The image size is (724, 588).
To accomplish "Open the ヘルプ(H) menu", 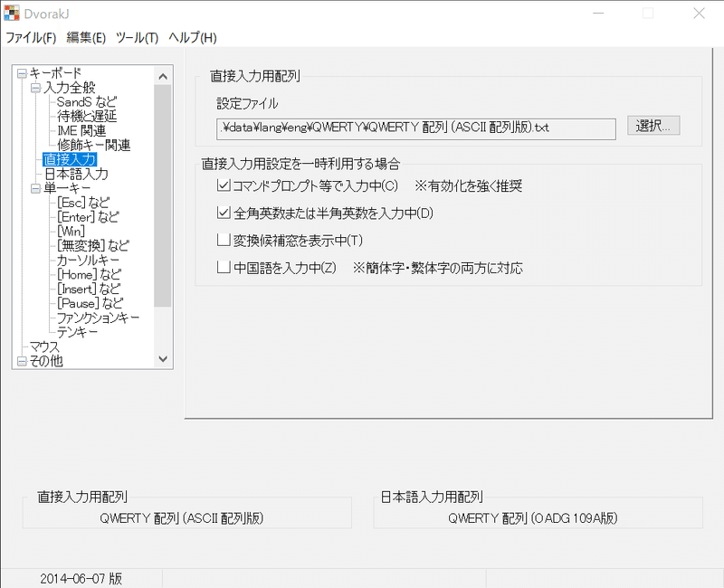I will pyautogui.click(x=193, y=37).
